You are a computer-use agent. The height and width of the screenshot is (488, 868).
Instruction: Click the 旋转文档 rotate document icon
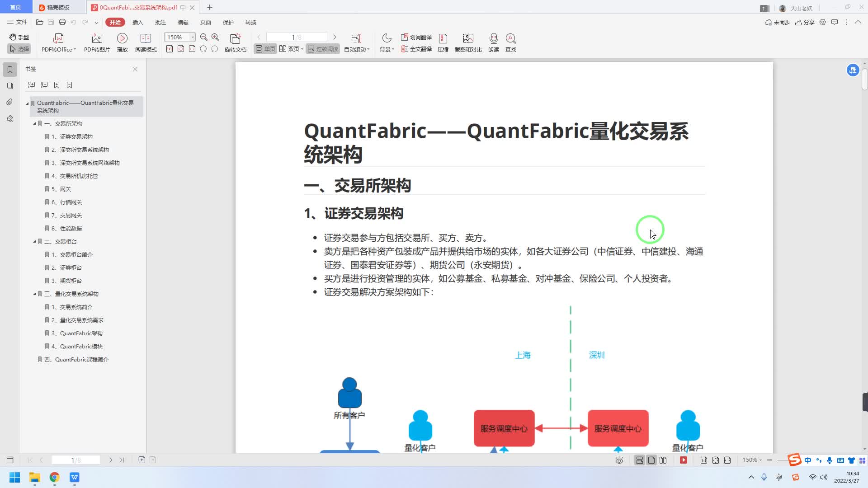tap(235, 38)
